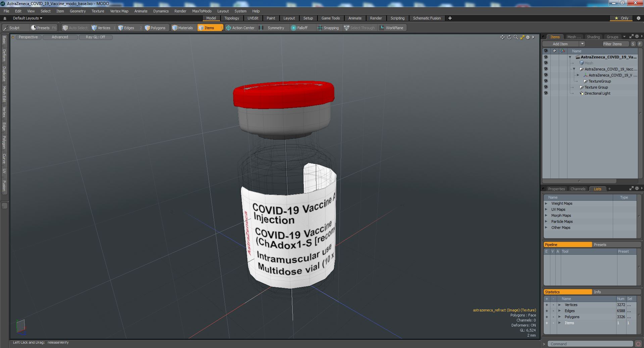The height and width of the screenshot is (348, 644).
Task: Open the Vertex Map menu
Action: click(119, 11)
